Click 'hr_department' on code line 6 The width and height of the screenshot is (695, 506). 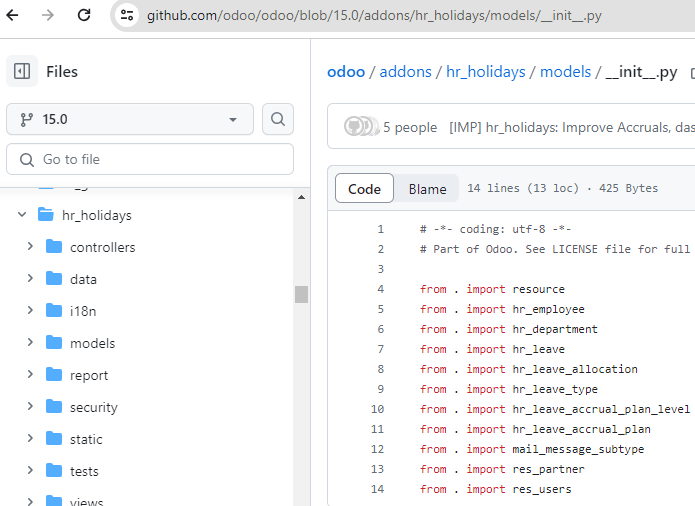coord(555,329)
